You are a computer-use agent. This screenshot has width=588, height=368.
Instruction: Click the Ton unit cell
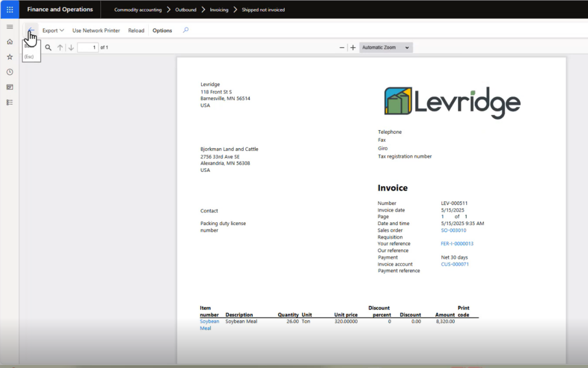click(306, 321)
